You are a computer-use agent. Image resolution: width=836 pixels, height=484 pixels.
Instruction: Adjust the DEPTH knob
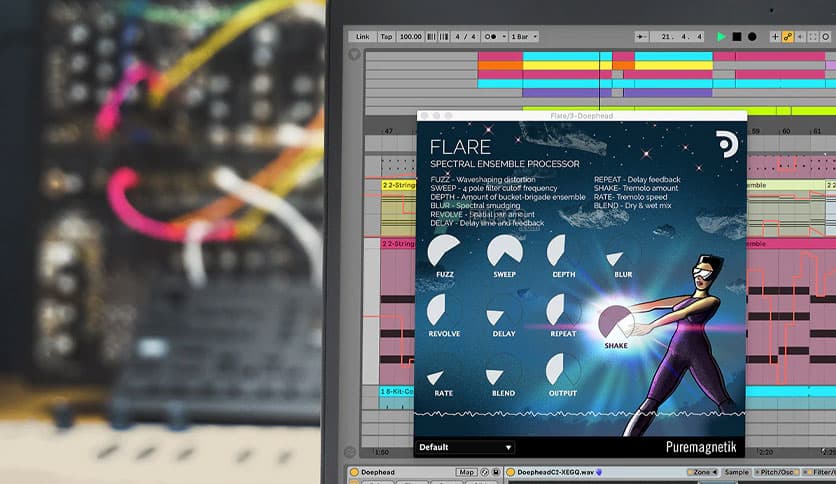563,250
